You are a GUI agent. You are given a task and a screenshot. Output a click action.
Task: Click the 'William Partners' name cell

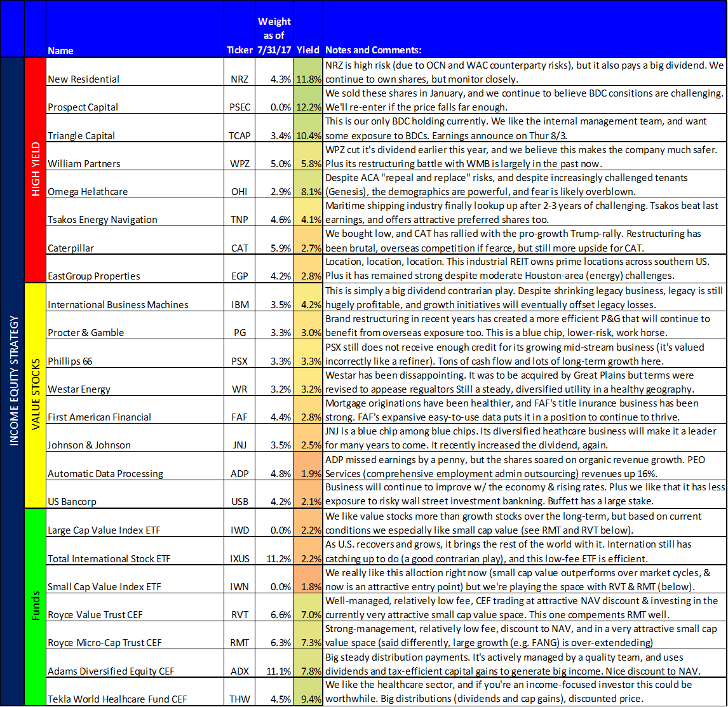point(135,156)
